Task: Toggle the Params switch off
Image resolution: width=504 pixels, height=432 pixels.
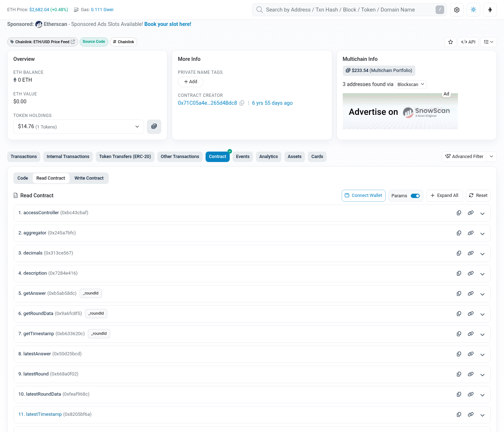Action: pos(415,196)
